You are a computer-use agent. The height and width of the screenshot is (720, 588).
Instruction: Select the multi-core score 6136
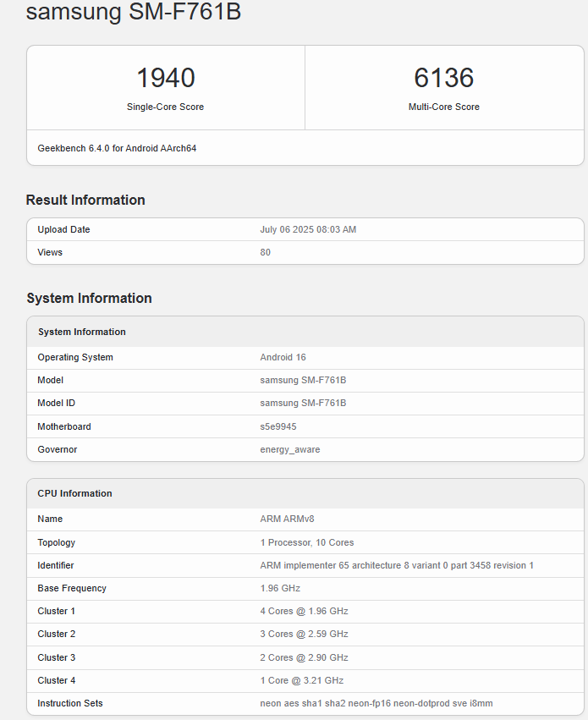tap(444, 78)
